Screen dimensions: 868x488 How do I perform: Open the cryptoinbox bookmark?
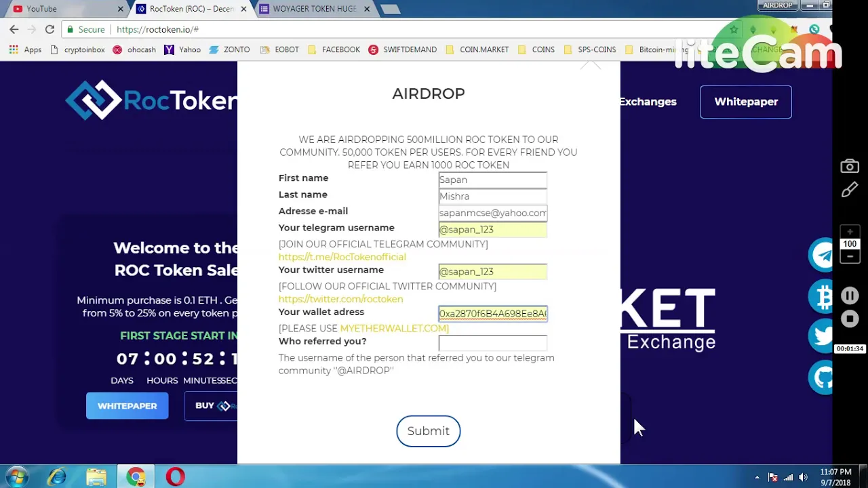[78, 49]
